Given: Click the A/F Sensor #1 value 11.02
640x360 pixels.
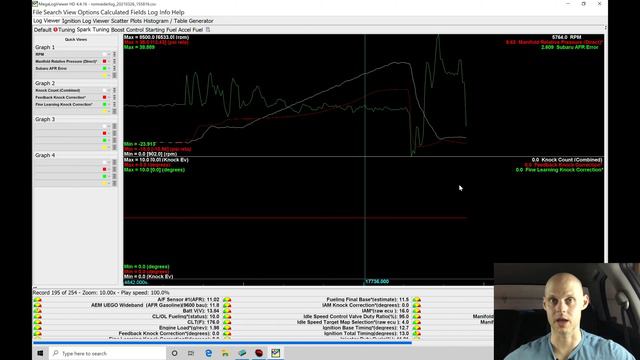Looking at the screenshot, I should tap(213, 300).
